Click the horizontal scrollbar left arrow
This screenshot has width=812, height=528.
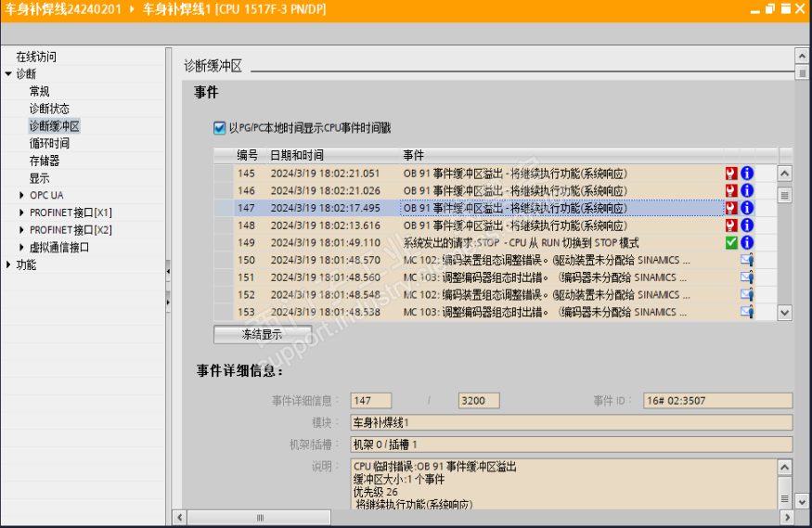(x=180, y=517)
